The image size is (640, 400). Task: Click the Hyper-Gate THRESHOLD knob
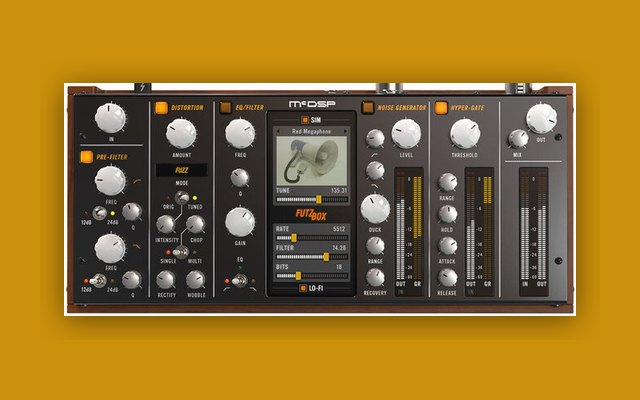pyautogui.click(x=465, y=133)
